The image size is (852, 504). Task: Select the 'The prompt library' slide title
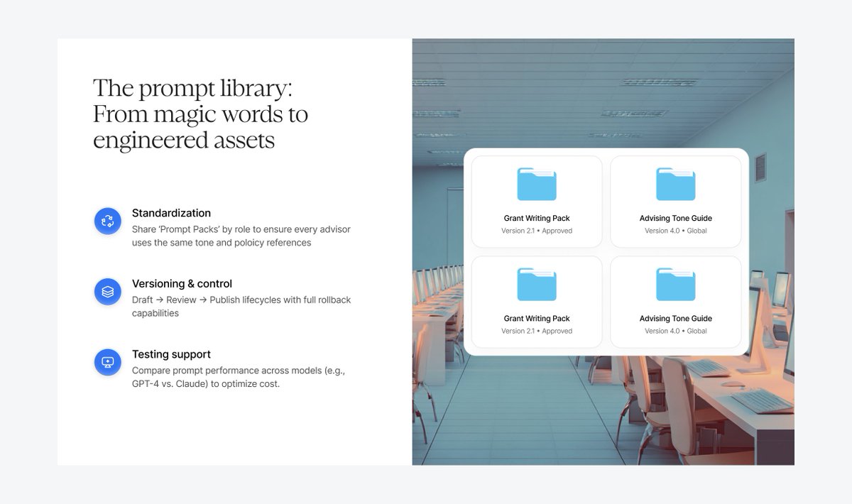point(200,114)
